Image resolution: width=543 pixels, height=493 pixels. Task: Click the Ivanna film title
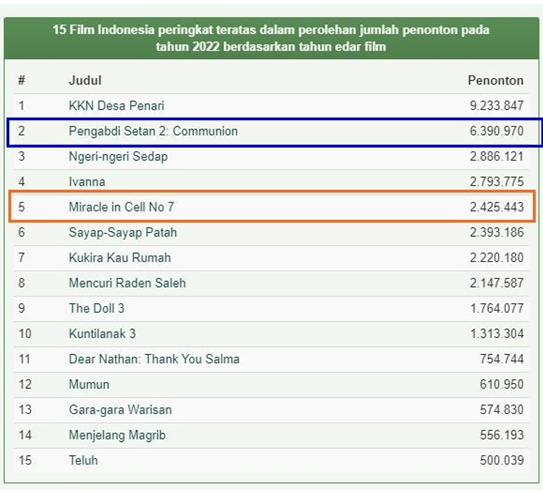pos(87,182)
